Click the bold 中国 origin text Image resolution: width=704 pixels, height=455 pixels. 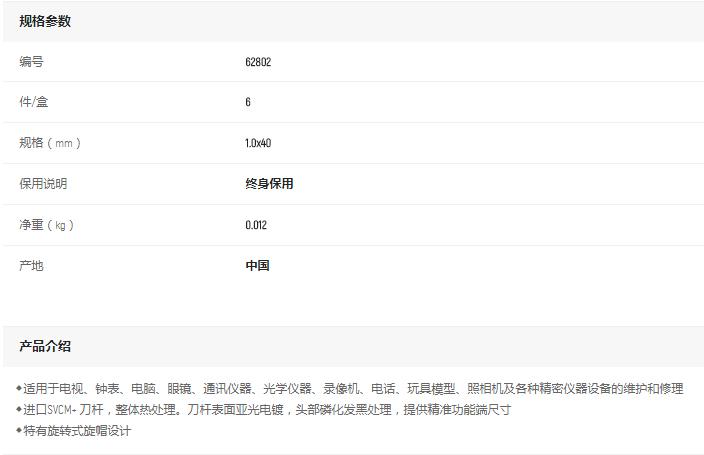click(257, 266)
